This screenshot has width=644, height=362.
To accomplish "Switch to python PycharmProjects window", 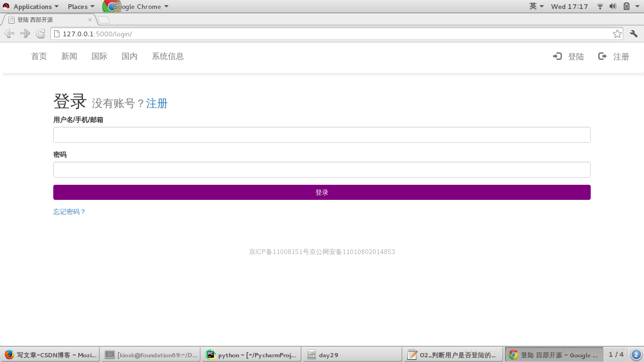I will tap(252, 354).
